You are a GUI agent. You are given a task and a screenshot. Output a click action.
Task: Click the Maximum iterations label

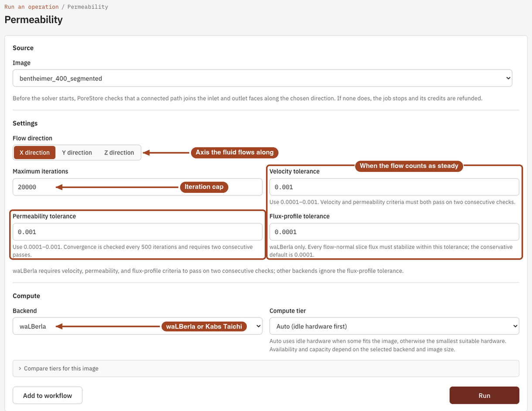click(x=41, y=171)
